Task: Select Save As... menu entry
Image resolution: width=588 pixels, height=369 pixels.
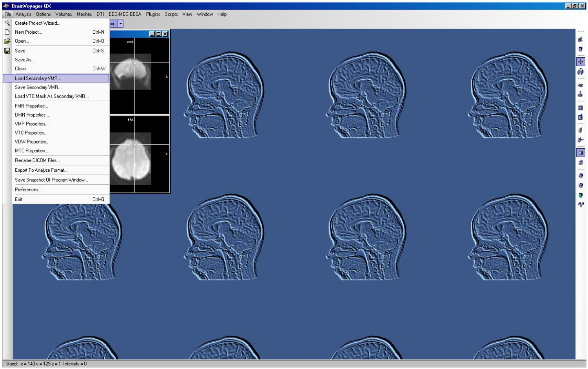Action: point(56,60)
